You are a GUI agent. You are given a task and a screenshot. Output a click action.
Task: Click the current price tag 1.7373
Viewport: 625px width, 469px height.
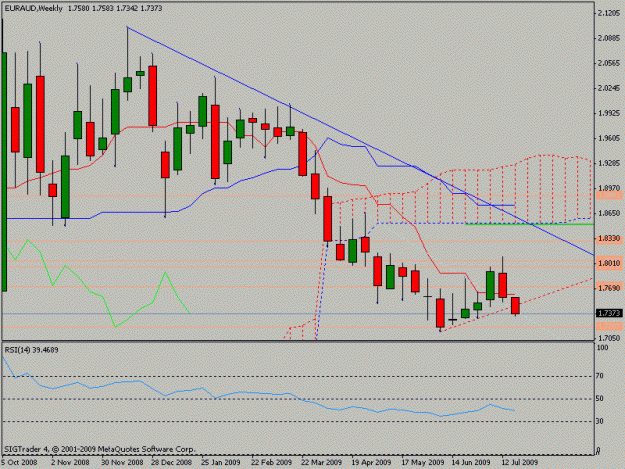pyautogui.click(x=609, y=314)
